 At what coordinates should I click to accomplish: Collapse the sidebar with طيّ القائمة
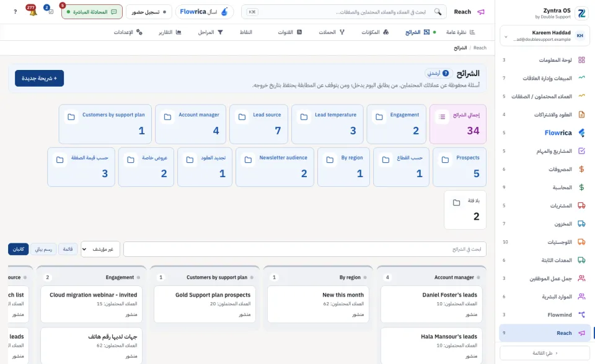click(545, 353)
